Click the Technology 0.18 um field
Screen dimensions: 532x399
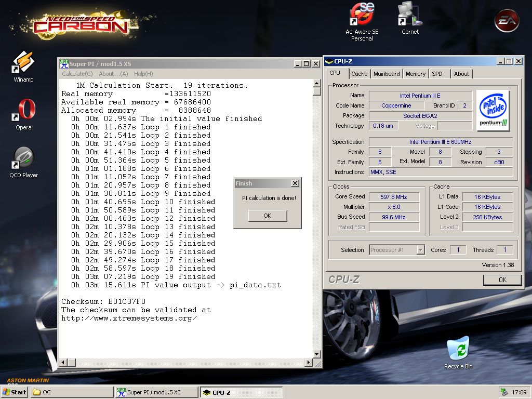tap(383, 126)
